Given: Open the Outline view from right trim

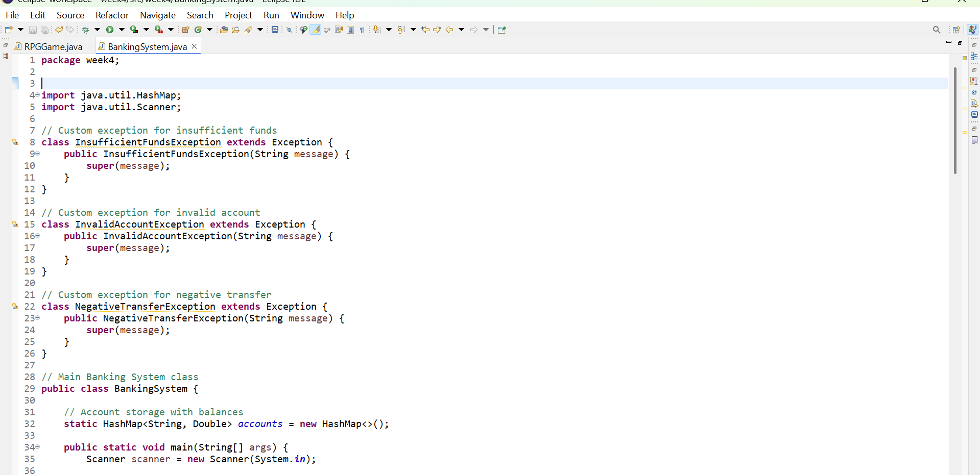Looking at the screenshot, I should click(x=974, y=57).
